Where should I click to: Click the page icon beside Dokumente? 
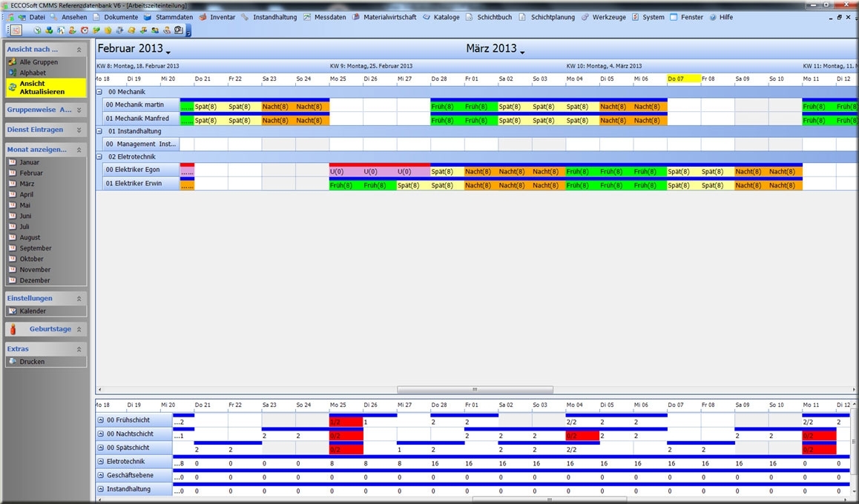point(96,17)
